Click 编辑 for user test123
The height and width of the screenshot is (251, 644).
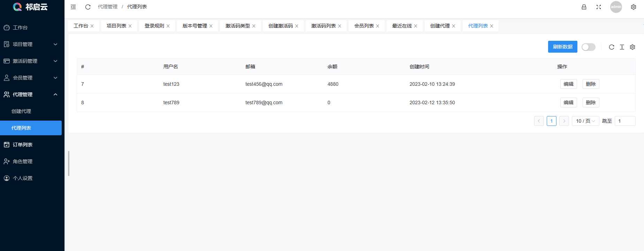(568, 84)
